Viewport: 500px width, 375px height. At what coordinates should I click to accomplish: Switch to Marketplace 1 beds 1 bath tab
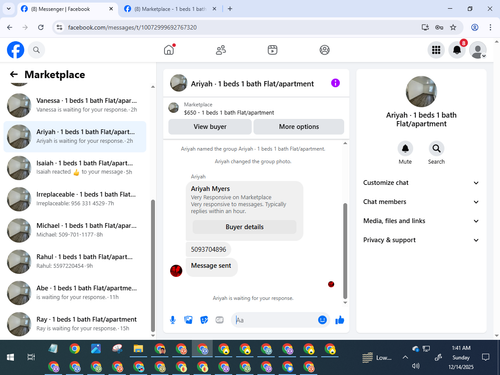tap(170, 9)
